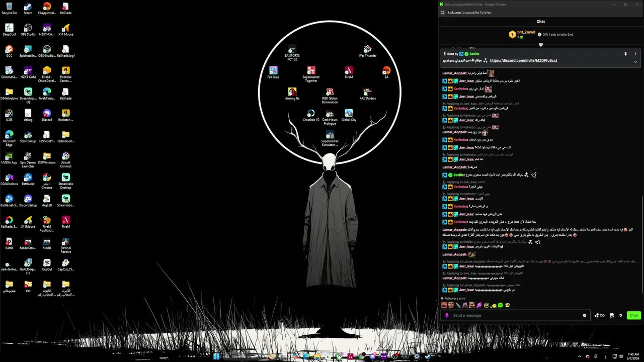Screen dimensions: 644x362
Task: Open the Rockstar Games Launcher icon
Action: 65,74
